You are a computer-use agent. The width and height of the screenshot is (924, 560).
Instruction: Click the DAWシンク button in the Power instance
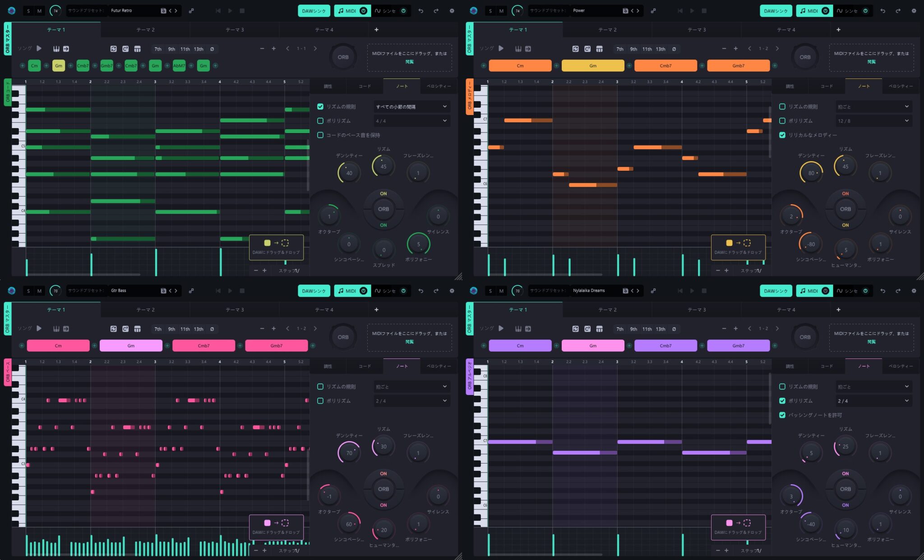776,10
